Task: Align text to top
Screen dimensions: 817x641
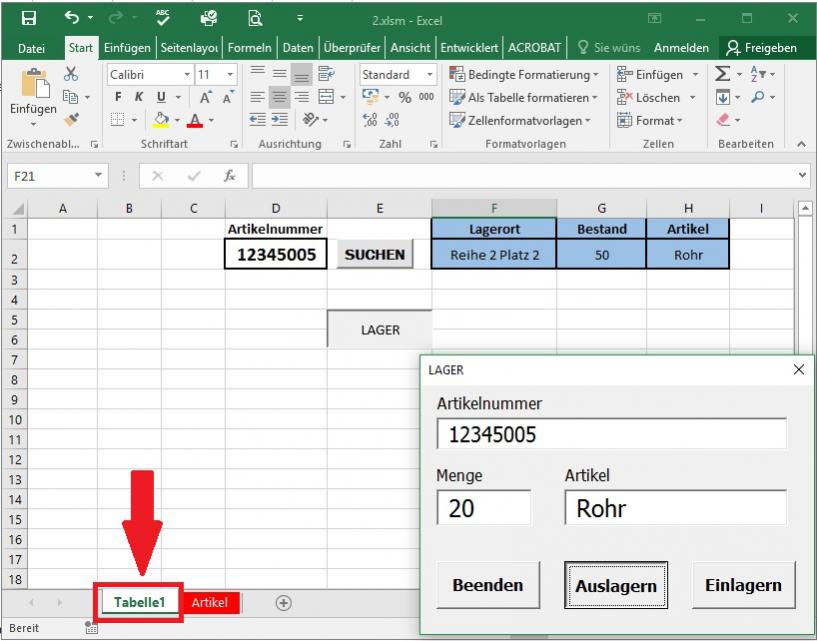Action: (257, 73)
